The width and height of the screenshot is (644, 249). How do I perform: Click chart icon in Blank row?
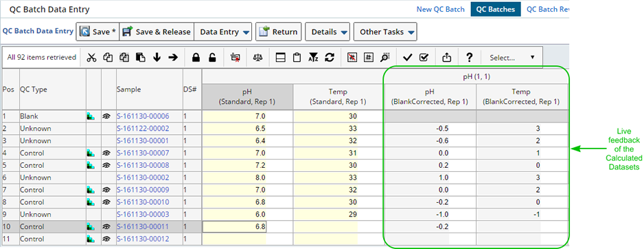91,116
